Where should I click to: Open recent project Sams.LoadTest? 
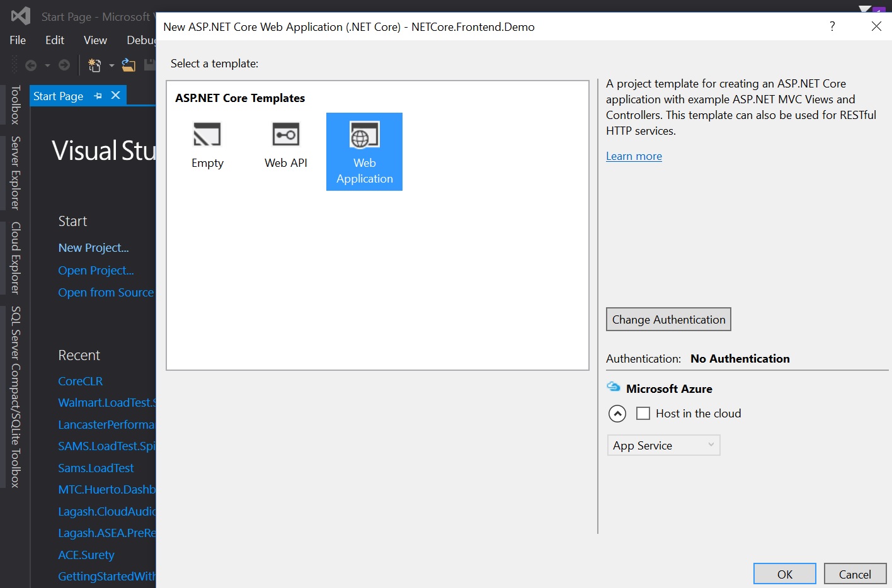pyautogui.click(x=96, y=468)
